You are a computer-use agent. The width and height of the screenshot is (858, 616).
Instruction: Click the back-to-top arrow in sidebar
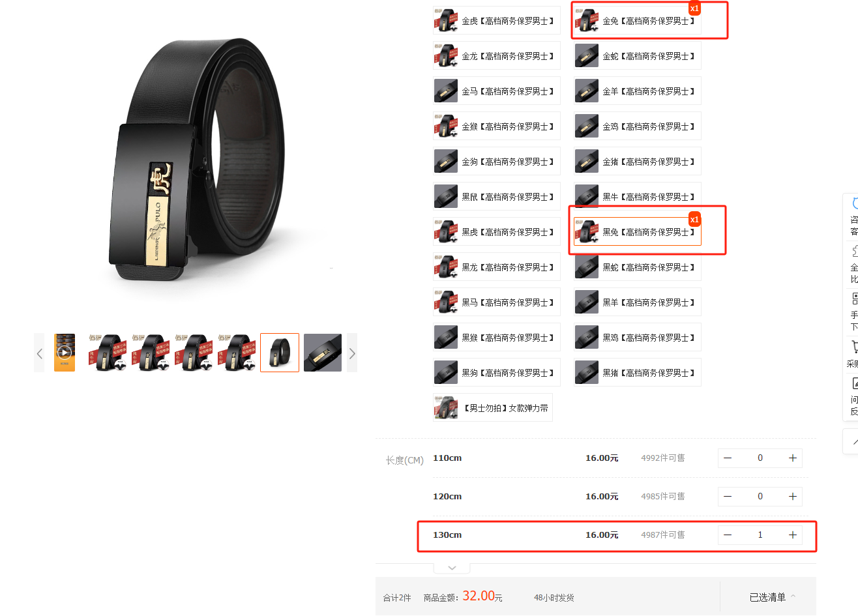pos(855,441)
